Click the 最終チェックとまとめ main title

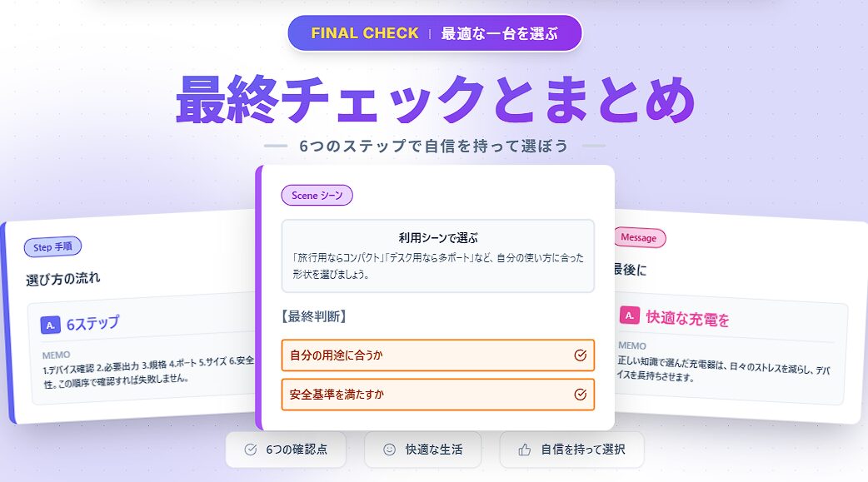(x=434, y=99)
